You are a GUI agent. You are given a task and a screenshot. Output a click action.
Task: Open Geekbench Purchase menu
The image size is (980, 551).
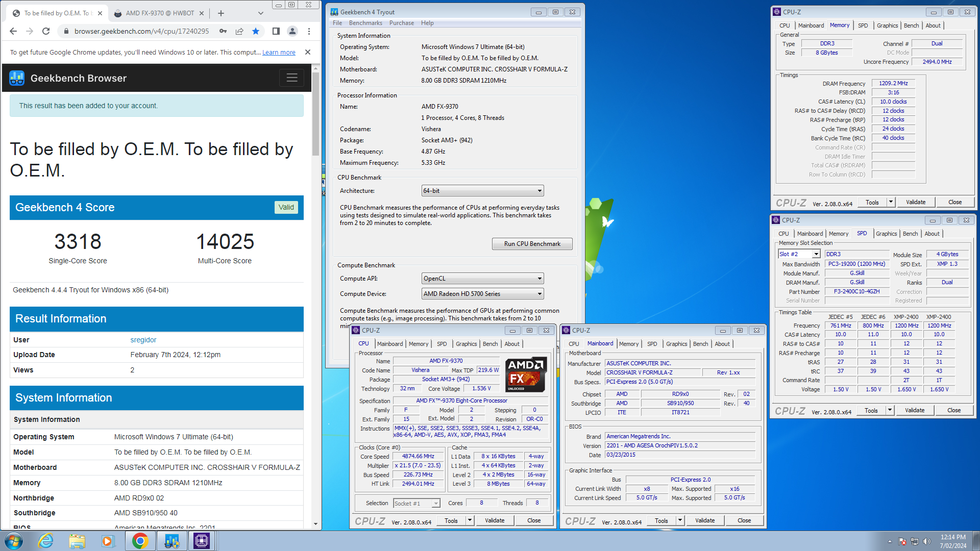[x=402, y=23]
